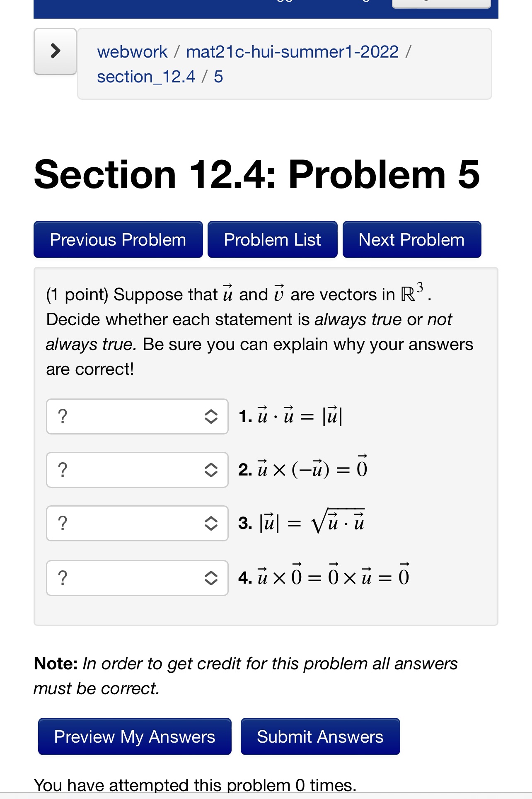Click Submit Answers

point(320,737)
